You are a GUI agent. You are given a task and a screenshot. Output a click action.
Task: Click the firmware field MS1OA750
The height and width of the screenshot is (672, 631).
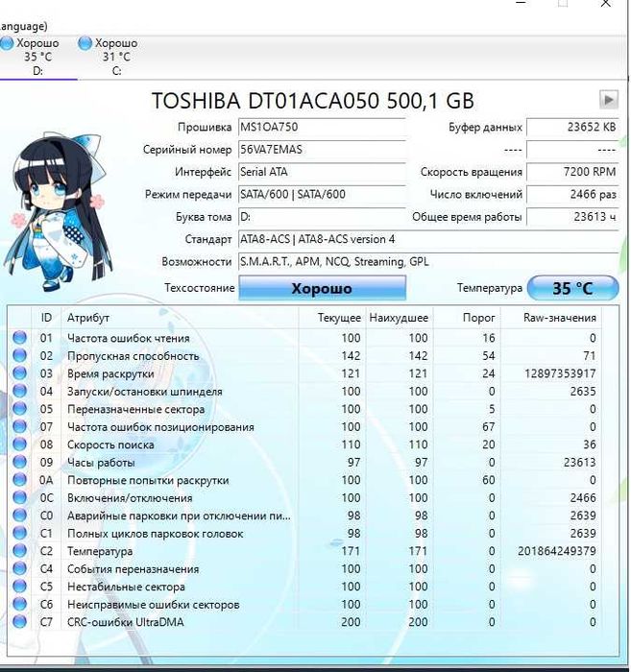[322, 128]
